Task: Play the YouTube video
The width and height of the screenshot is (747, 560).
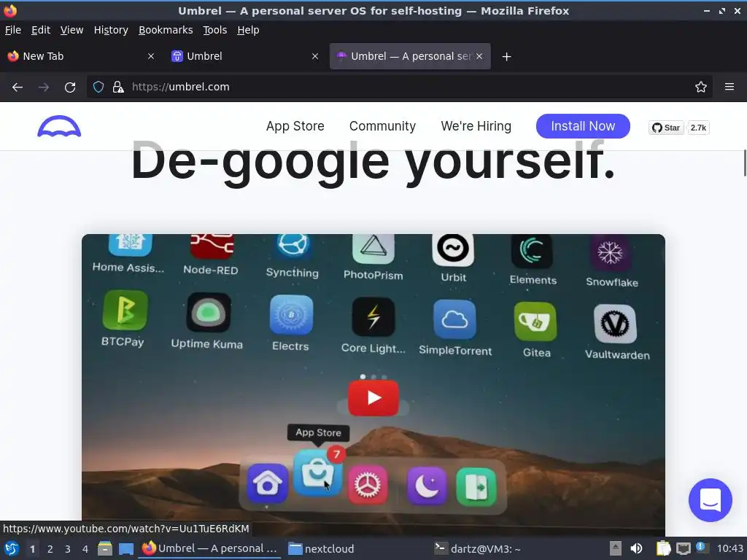Action: coord(373,397)
